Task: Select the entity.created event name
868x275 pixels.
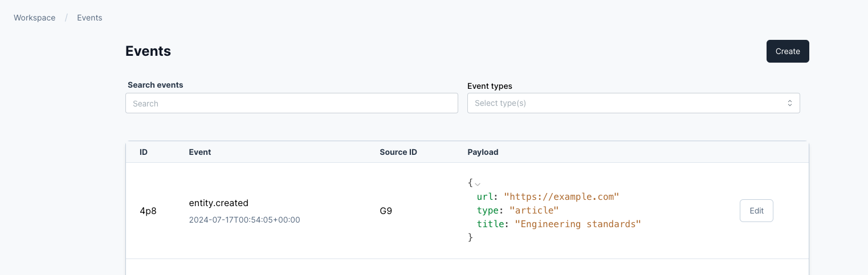Action: pos(218,203)
